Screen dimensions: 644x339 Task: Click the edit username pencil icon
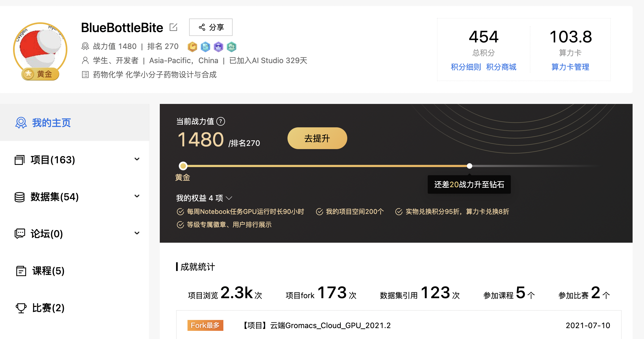(x=173, y=27)
